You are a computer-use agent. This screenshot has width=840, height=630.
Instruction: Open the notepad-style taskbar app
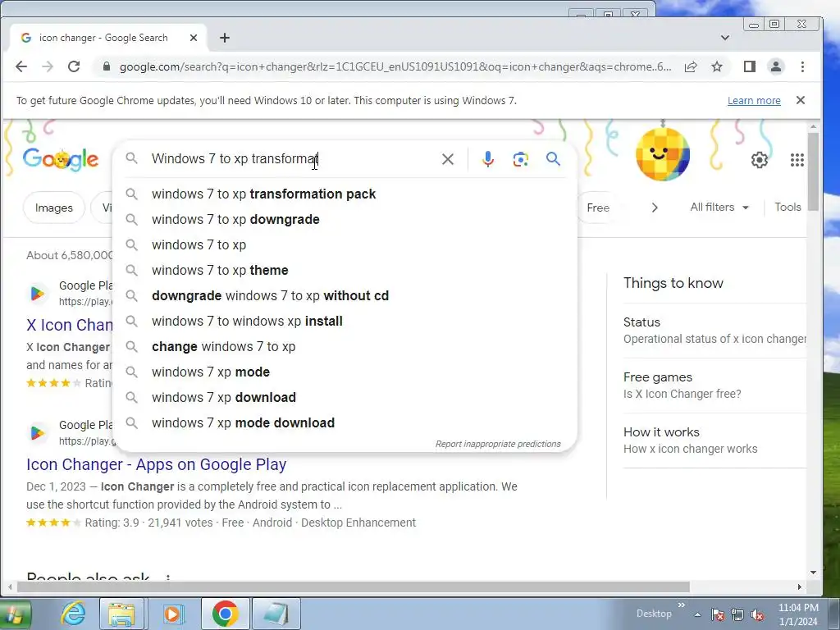(276, 614)
